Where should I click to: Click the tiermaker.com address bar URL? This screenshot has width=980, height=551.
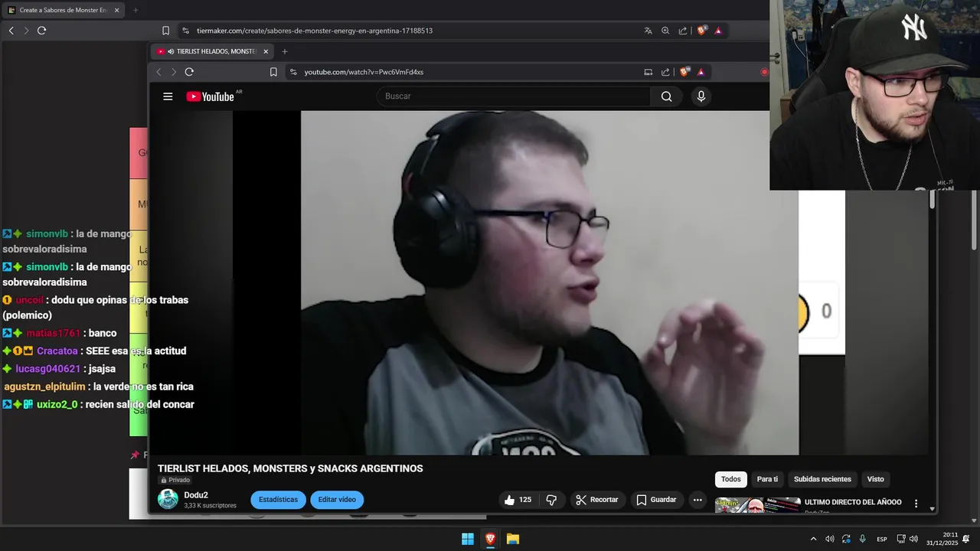pos(315,31)
